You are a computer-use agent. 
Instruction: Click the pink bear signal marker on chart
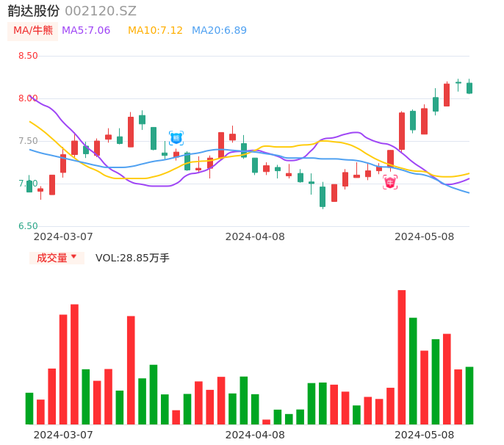(x=390, y=182)
